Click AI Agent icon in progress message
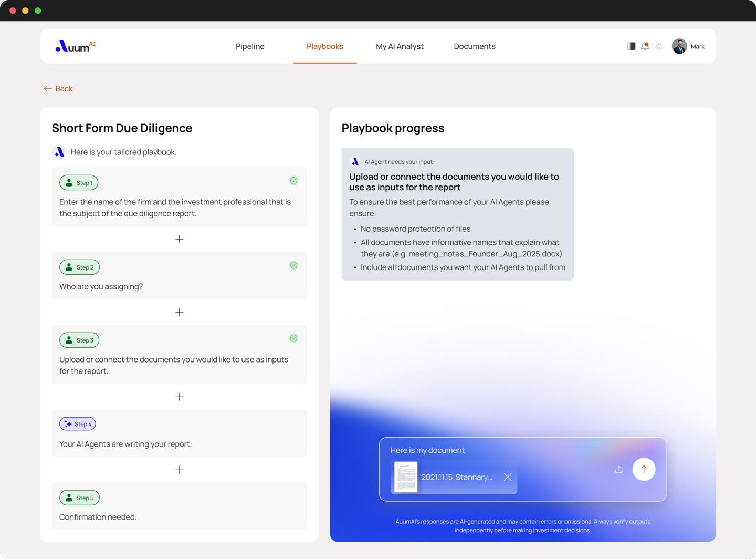Screen dimensions: 756x559 pyautogui.click(x=355, y=162)
